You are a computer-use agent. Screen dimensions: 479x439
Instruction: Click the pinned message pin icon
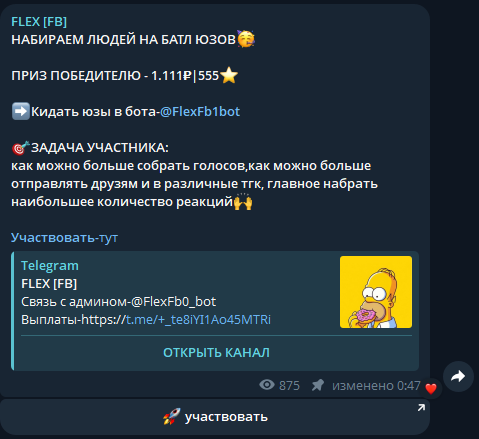(x=318, y=385)
